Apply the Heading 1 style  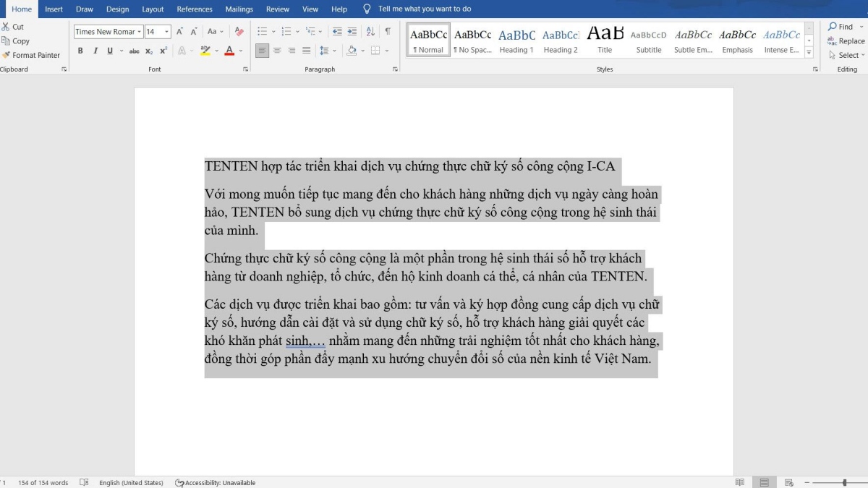[x=516, y=40]
